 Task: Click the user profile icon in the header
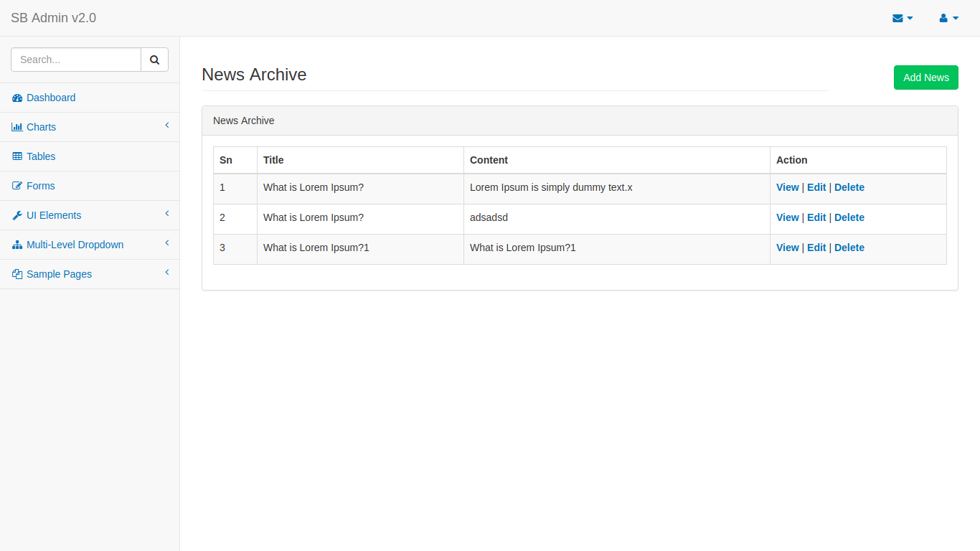944,18
